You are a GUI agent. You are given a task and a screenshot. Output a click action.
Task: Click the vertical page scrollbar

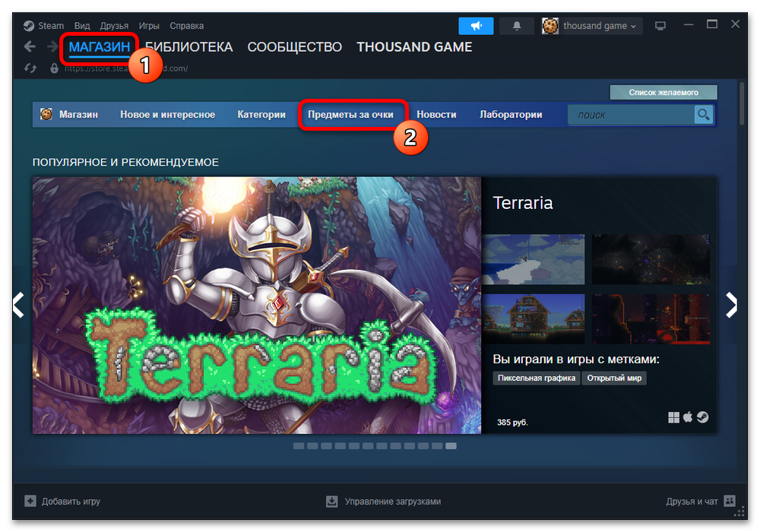point(742,103)
